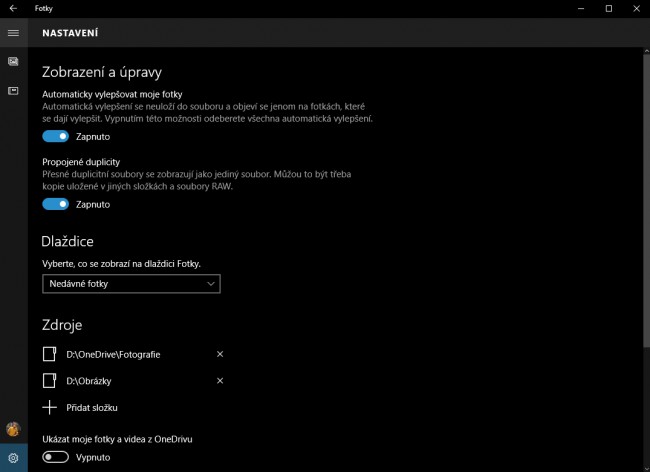The width and height of the screenshot is (650, 472).
Task: Select the Settings gear in sidebar
Action: [x=13, y=457]
